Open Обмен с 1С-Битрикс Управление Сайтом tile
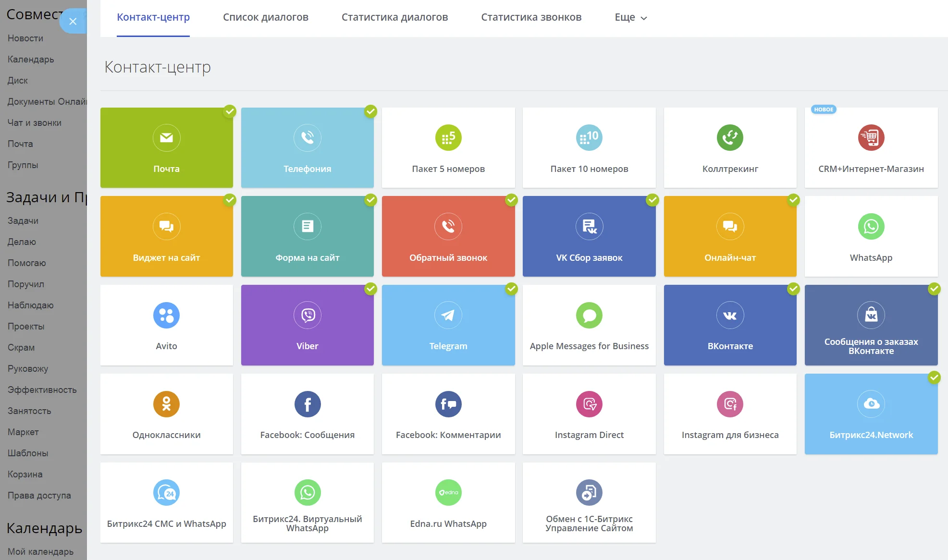948x560 pixels. [x=589, y=503]
